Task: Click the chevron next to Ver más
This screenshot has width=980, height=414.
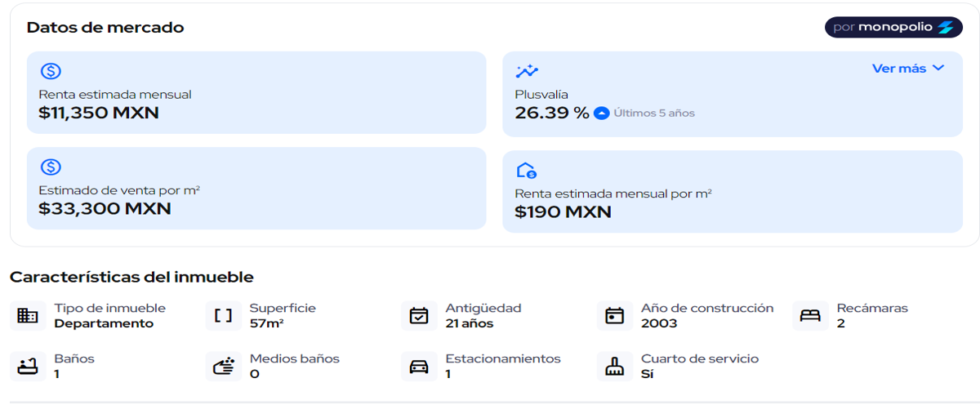Action: click(938, 69)
